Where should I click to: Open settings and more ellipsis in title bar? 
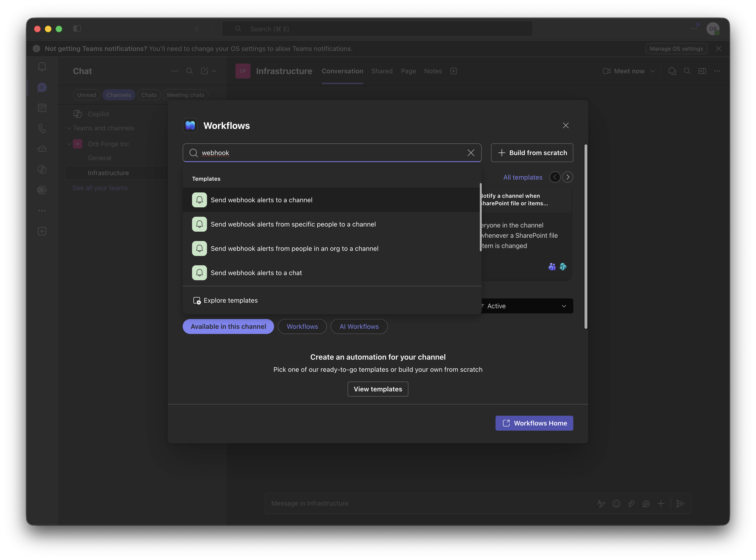(x=694, y=29)
